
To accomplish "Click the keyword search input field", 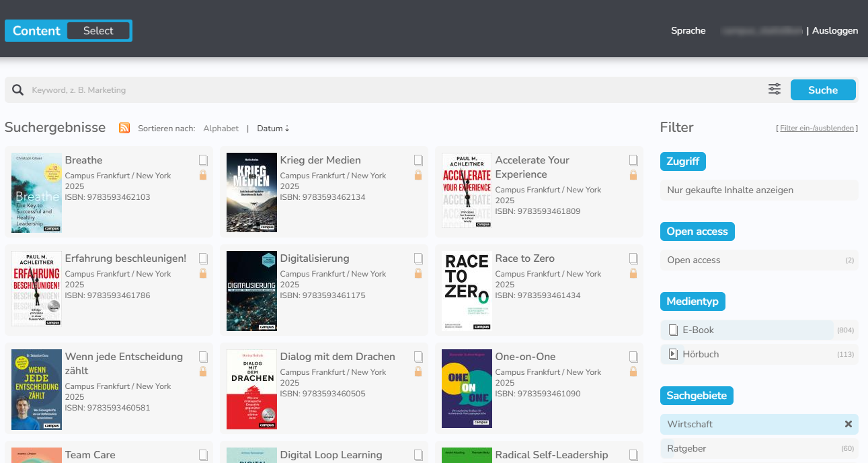I will tap(397, 90).
